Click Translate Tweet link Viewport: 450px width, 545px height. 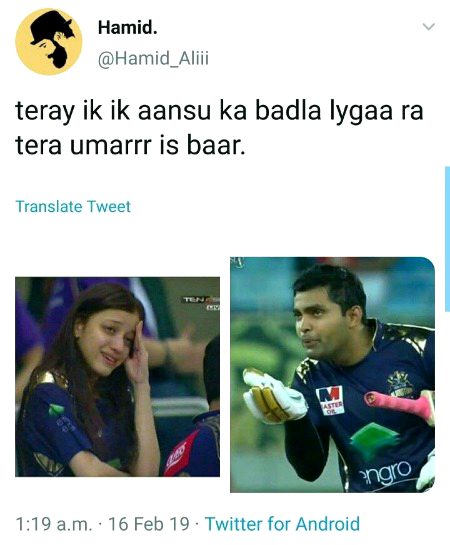[73, 206]
